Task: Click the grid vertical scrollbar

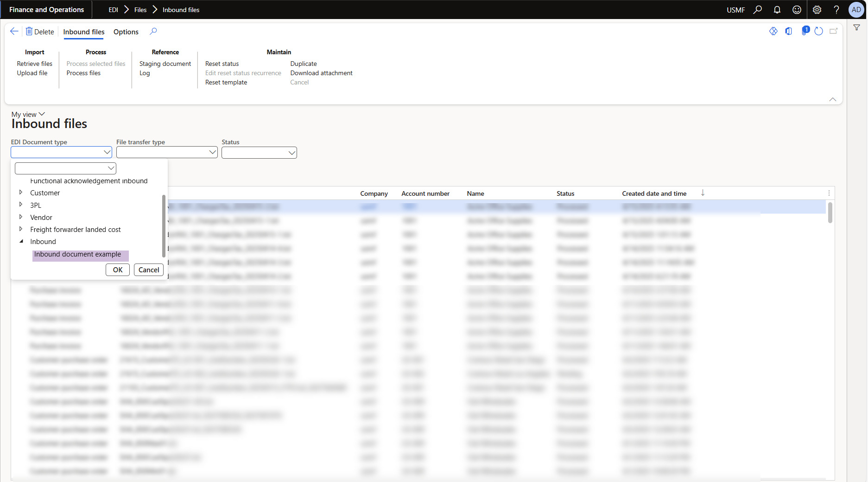Action: click(x=830, y=213)
